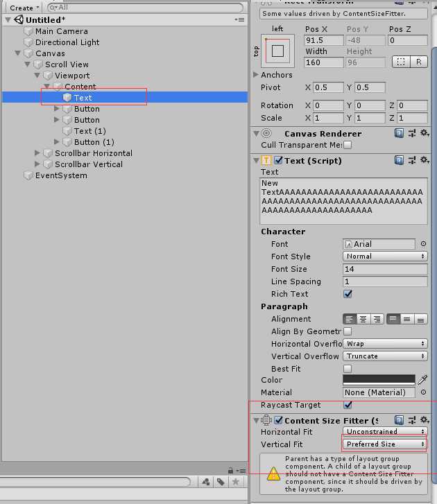Screen dimensions: 437x504
Task: Click the Hierarchy search field
Action: pos(145,8)
